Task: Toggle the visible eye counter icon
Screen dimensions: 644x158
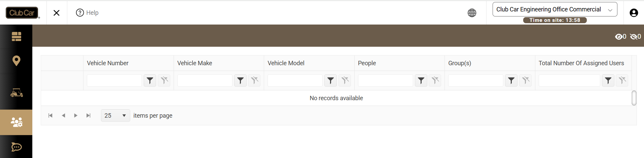Action: (620, 37)
